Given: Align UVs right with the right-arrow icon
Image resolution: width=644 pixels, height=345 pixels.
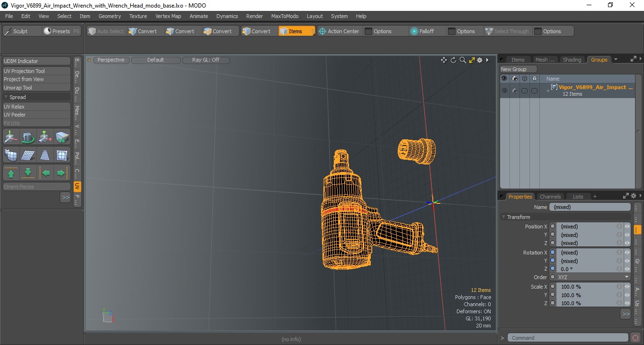Looking at the screenshot, I should pos(61,173).
